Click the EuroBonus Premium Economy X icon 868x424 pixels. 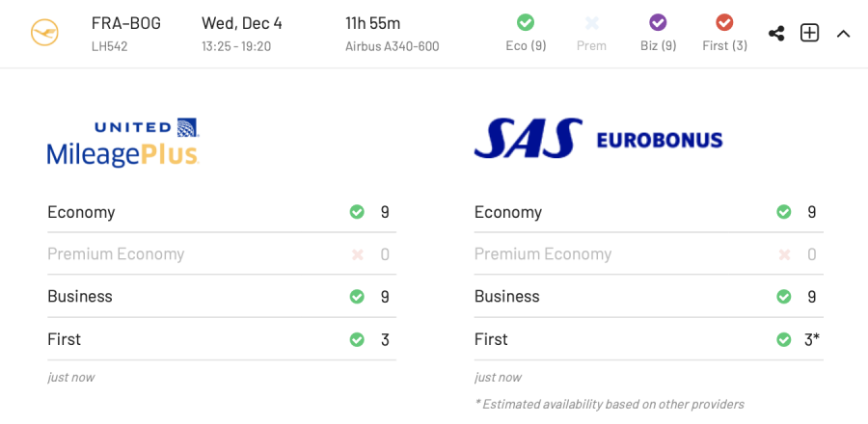[784, 254]
